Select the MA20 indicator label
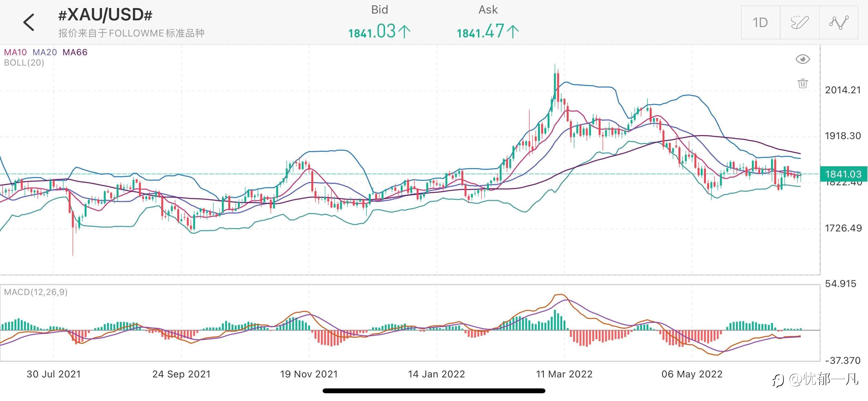This screenshot has width=868, height=401. [x=45, y=52]
